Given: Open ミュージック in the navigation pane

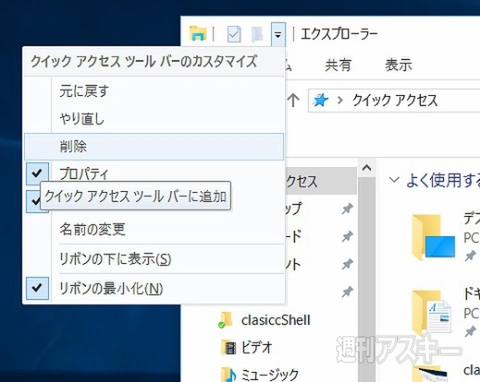Looking at the screenshot, I should (270, 375).
